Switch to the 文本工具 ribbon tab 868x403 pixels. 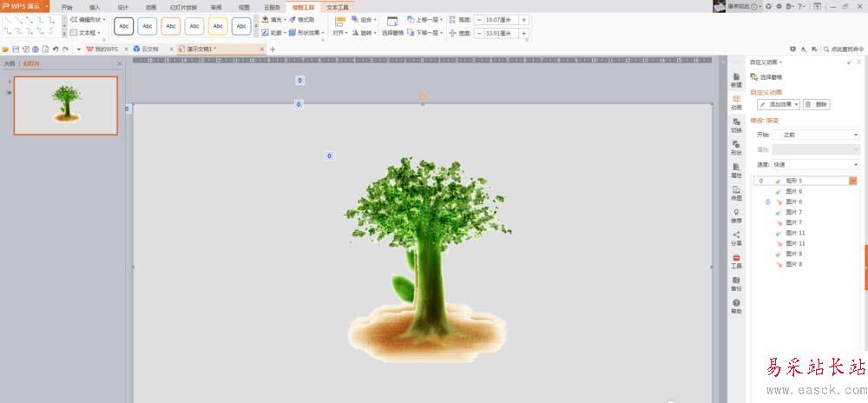point(338,7)
